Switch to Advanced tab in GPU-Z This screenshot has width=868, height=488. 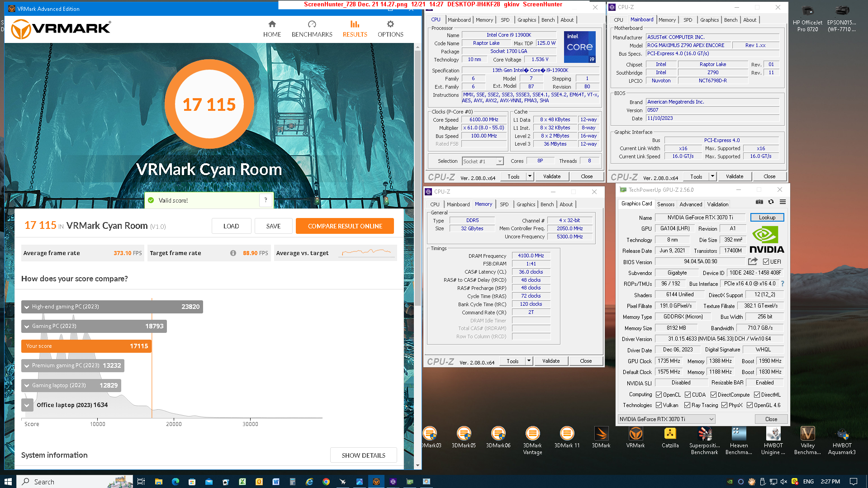click(x=691, y=204)
